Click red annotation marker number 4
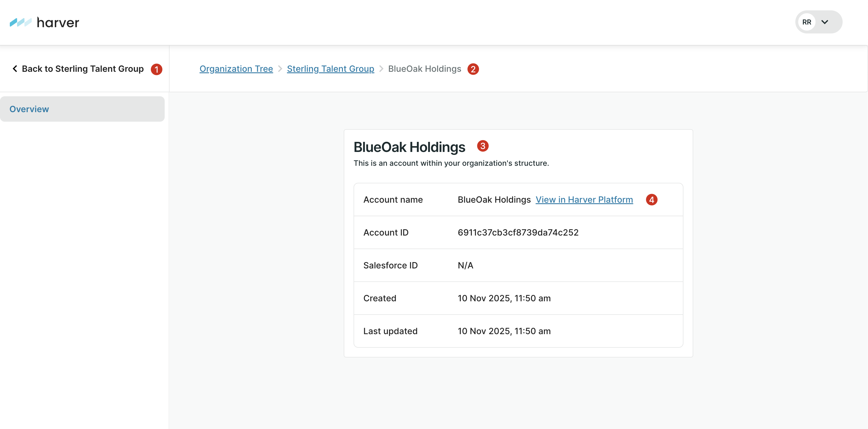Viewport: 868px width, 429px height. (x=651, y=200)
